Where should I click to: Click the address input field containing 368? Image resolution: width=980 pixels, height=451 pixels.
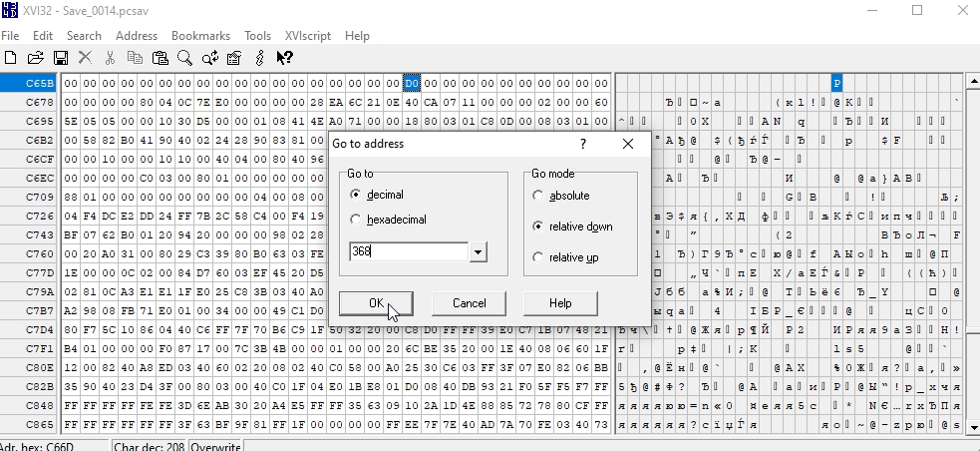(x=409, y=251)
